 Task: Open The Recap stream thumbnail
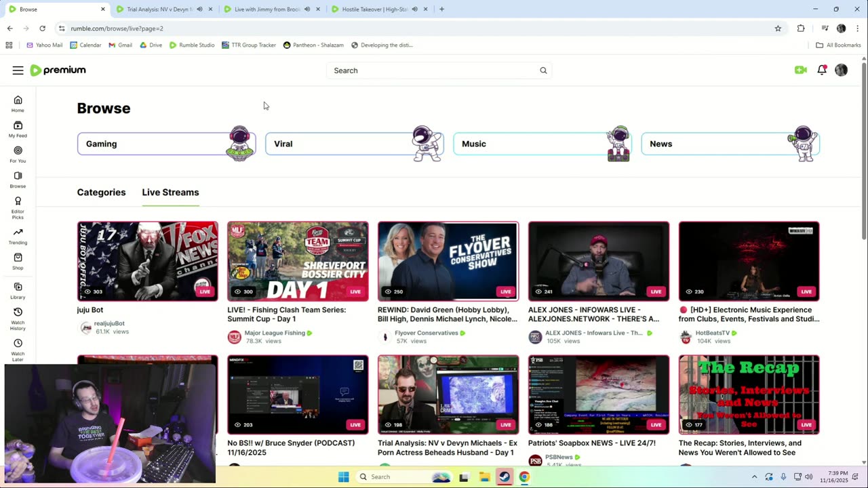[x=749, y=394]
